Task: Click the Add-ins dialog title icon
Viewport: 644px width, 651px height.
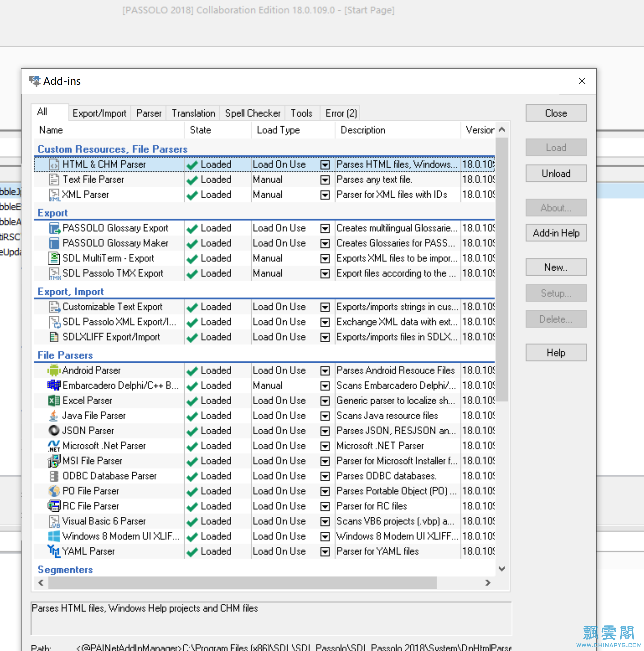Action: click(x=35, y=81)
